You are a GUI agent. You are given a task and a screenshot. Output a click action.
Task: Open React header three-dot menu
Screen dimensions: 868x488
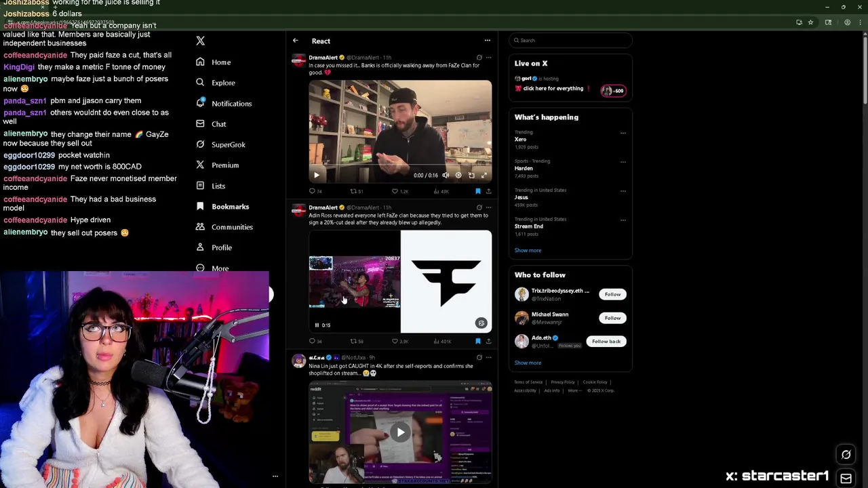[x=487, y=41]
